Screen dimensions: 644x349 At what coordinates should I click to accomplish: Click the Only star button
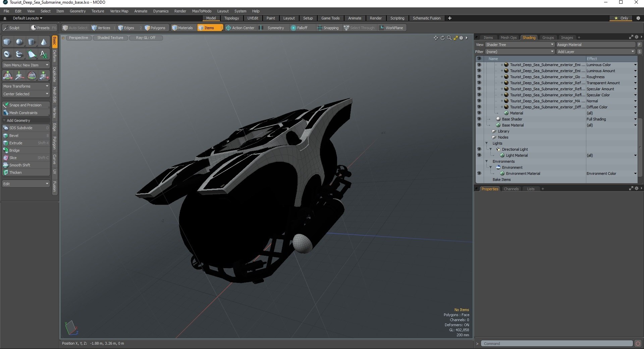pos(621,18)
